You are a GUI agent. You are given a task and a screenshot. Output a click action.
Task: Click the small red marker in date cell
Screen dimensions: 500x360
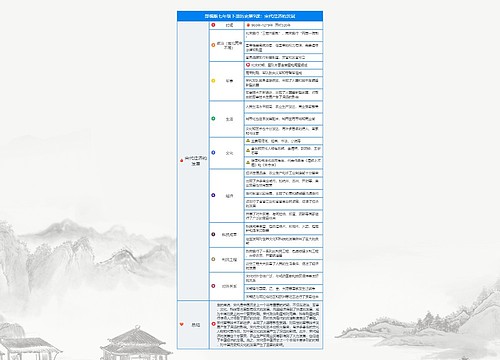pos(248,25)
